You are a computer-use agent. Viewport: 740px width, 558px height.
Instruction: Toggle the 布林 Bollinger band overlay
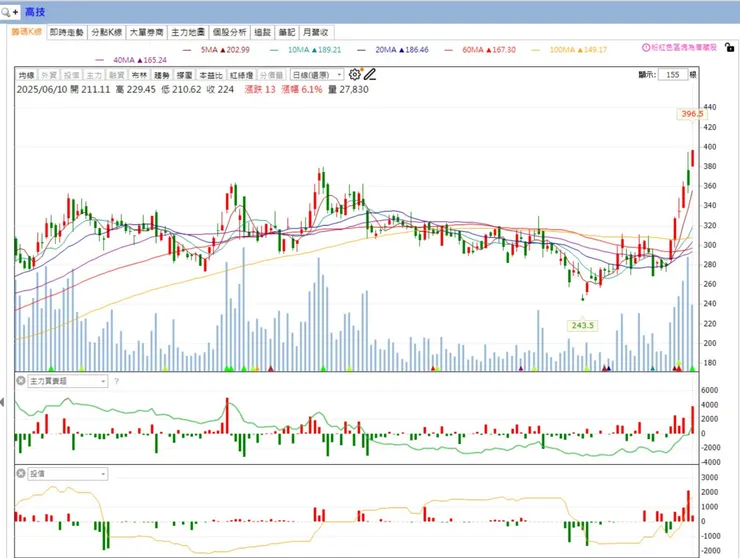coord(139,75)
